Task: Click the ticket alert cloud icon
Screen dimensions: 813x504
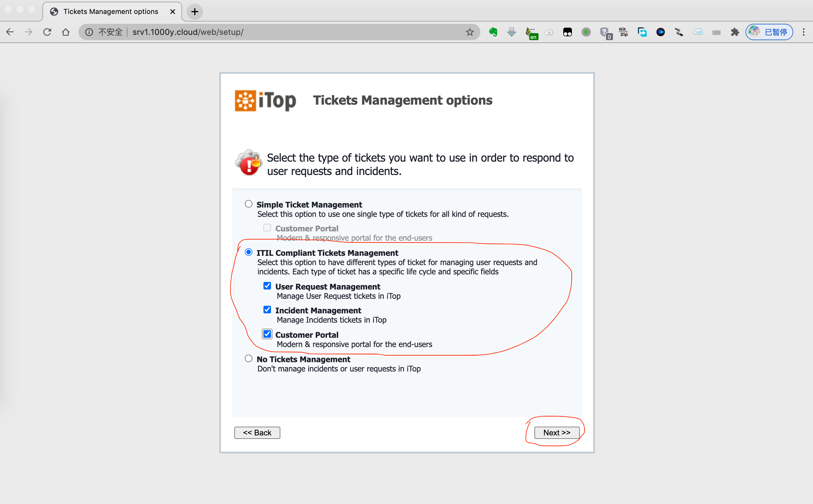Action: [249, 162]
